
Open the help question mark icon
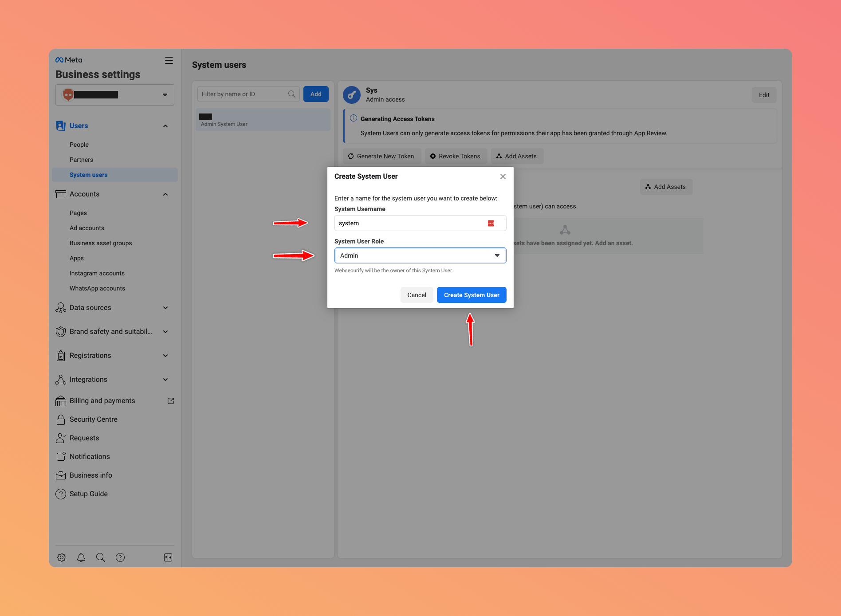120,557
